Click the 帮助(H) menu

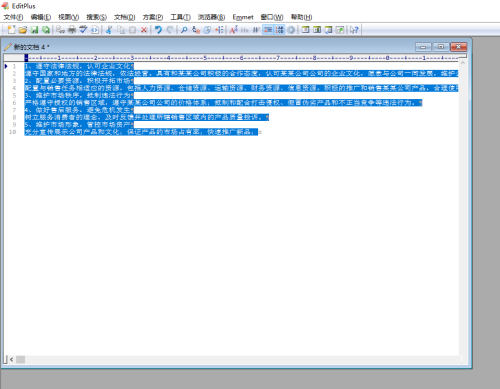(301, 17)
